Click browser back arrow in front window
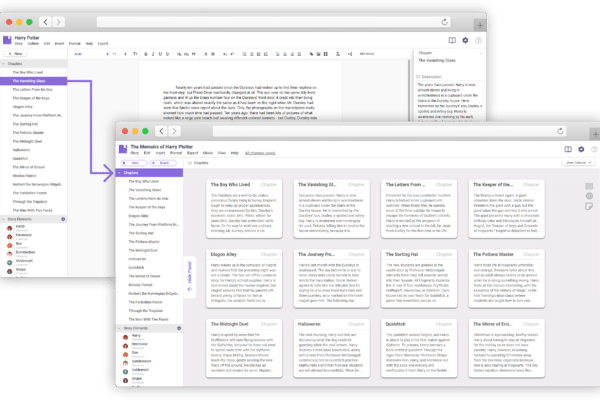Screen dimensions: 600x400 (x=161, y=131)
